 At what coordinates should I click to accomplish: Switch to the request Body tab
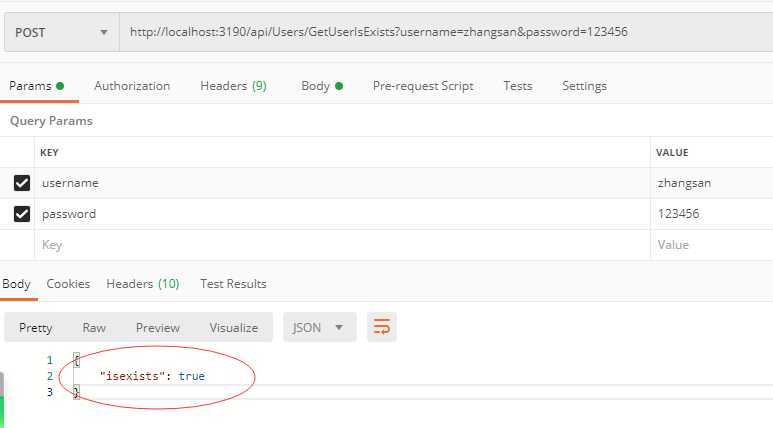[x=322, y=86]
